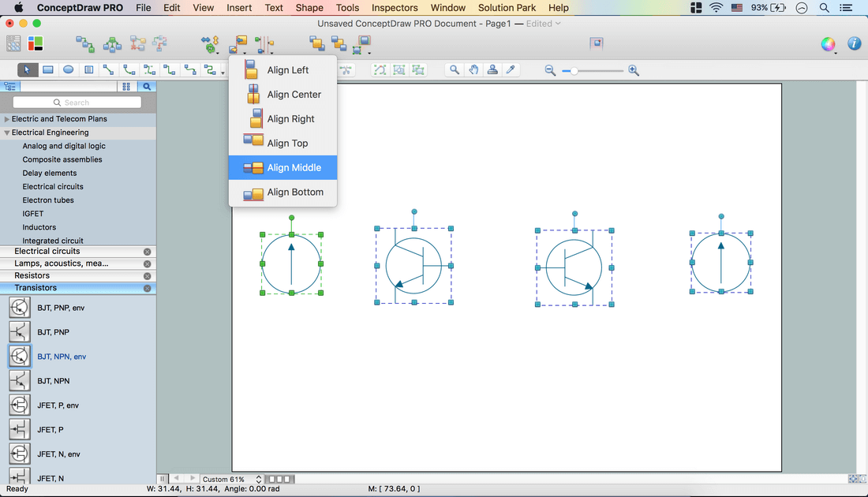Close the Electrical circuits library panel
This screenshot has width=868, height=497.
tap(147, 252)
